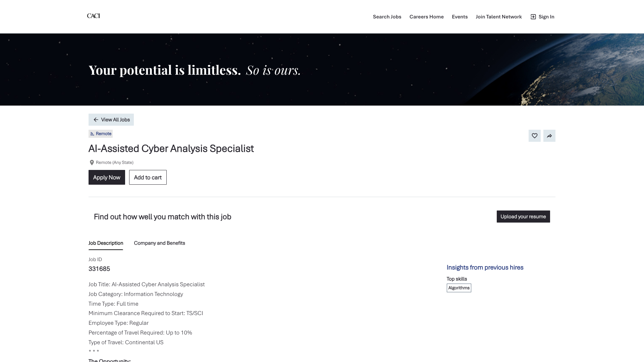Image resolution: width=644 pixels, height=362 pixels.
Task: Click the remote wifi icon tag
Action: (x=92, y=134)
